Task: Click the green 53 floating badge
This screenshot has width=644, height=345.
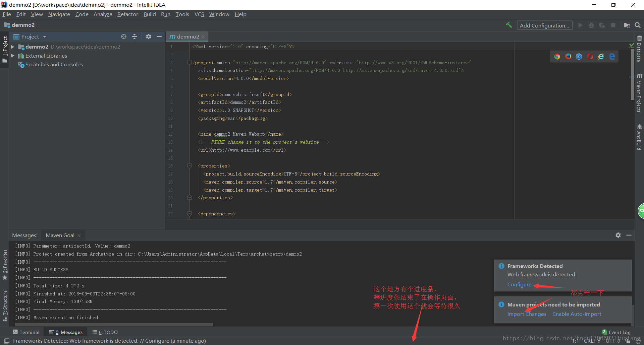Action: [641, 211]
